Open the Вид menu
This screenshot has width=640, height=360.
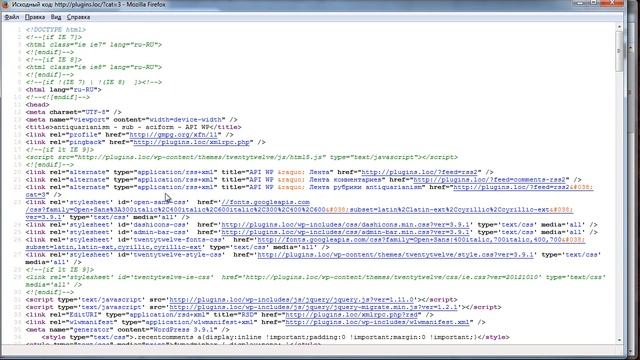tap(56, 17)
